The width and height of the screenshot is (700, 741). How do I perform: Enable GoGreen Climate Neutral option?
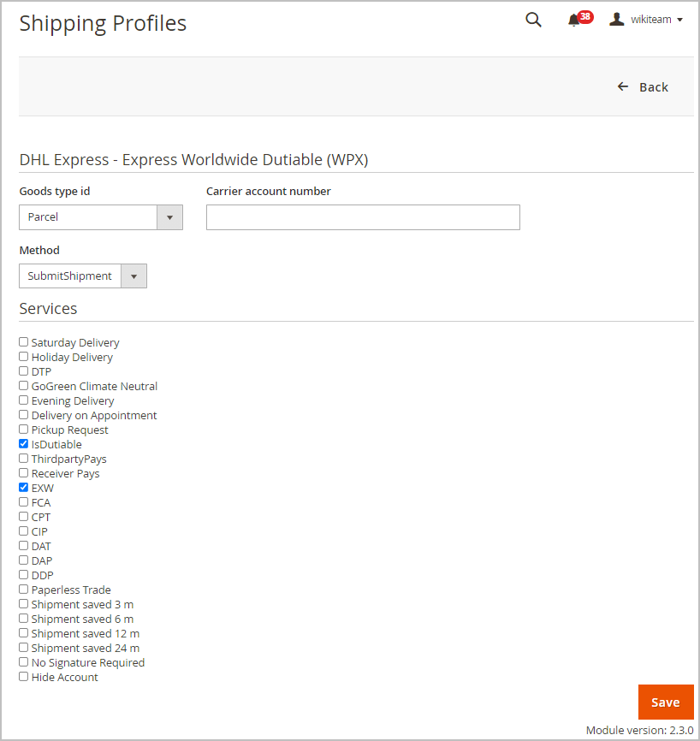click(23, 385)
